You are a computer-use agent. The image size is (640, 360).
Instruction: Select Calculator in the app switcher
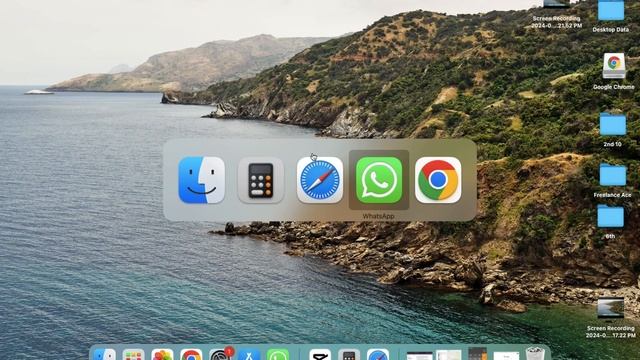pos(261,180)
